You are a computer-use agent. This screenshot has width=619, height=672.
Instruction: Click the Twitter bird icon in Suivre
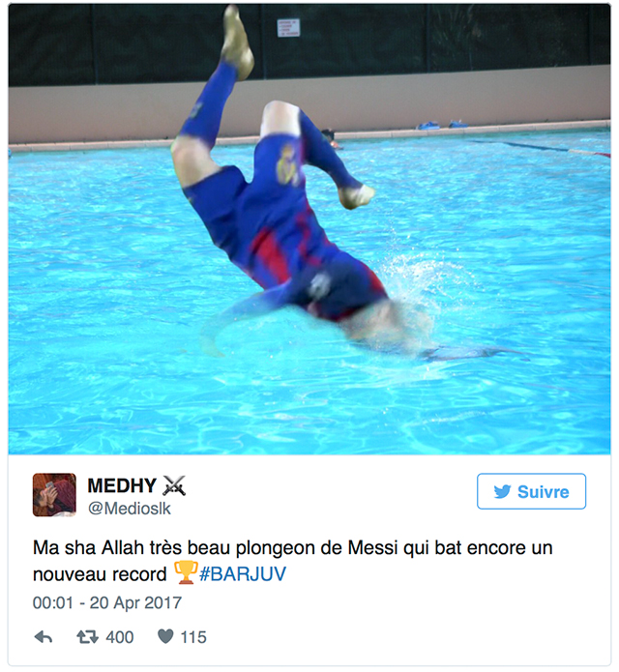(x=502, y=491)
